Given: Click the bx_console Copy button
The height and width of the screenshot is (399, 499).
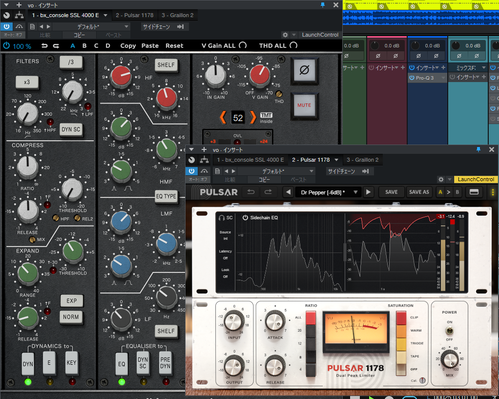Looking at the screenshot, I should click(128, 46).
